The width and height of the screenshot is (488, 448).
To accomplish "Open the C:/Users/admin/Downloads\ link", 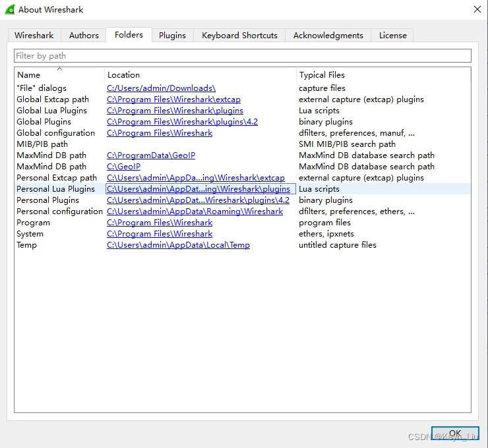I will pos(161,88).
